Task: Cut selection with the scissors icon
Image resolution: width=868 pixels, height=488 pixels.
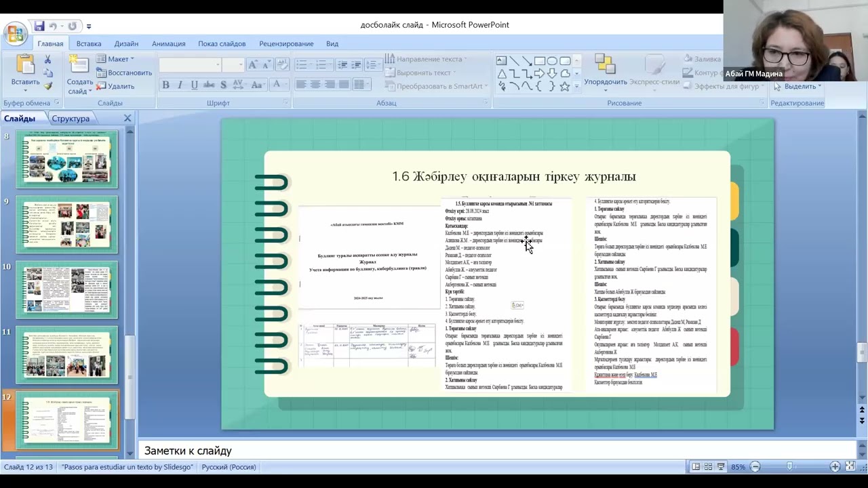Action: click(x=47, y=60)
